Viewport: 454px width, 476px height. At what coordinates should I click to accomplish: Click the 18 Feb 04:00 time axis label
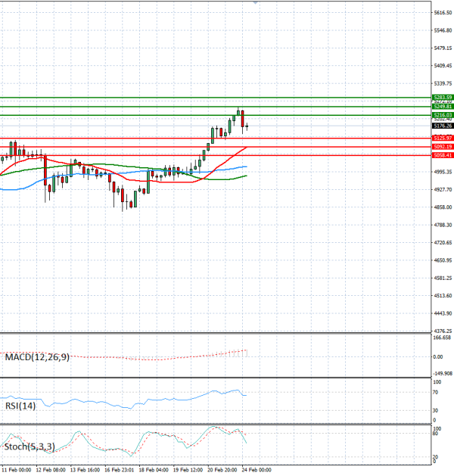click(153, 470)
